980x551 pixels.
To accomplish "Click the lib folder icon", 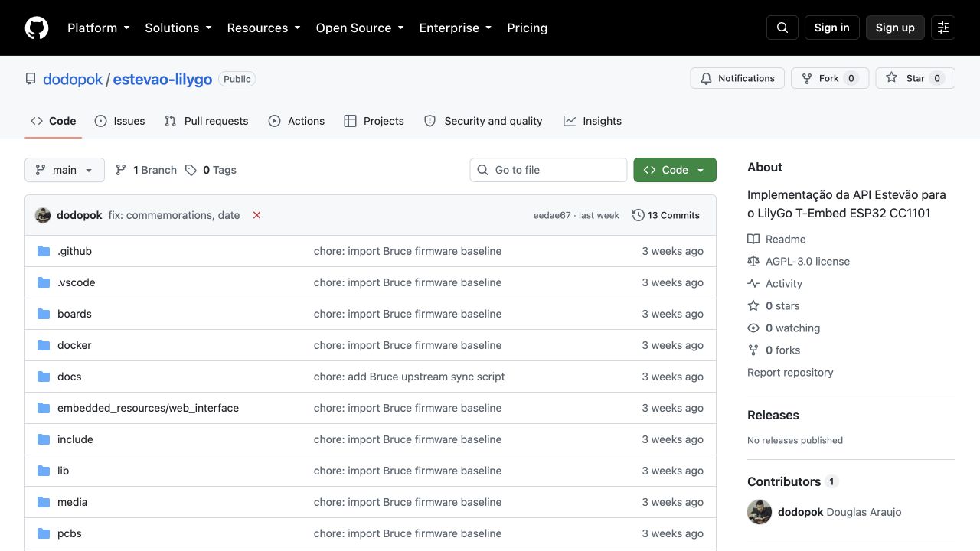I will 44,471.
